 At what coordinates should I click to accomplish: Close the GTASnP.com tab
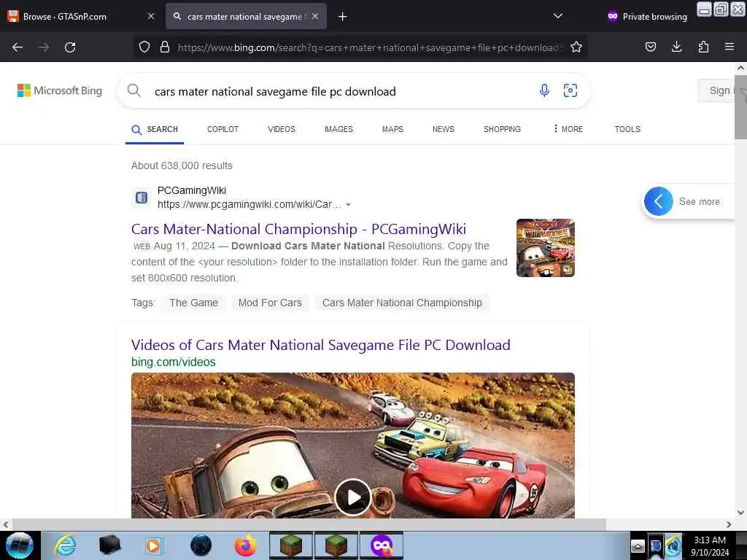151,16
